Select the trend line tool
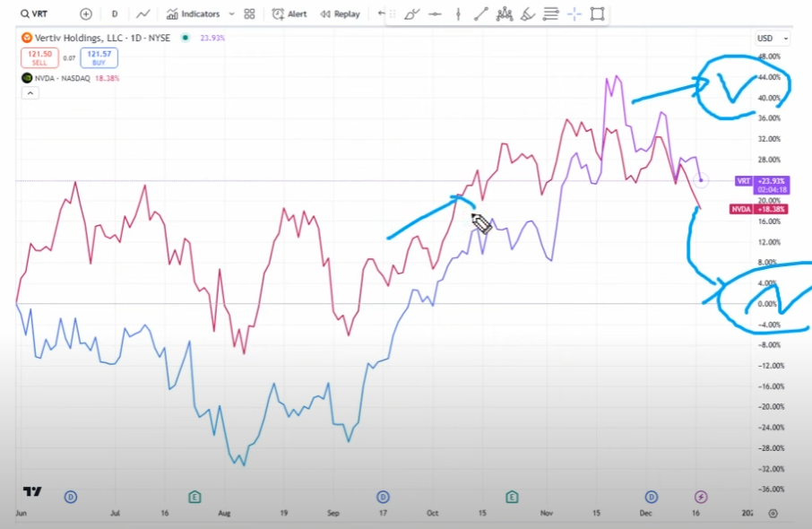Viewport: 812px width, 529px height. [481, 13]
